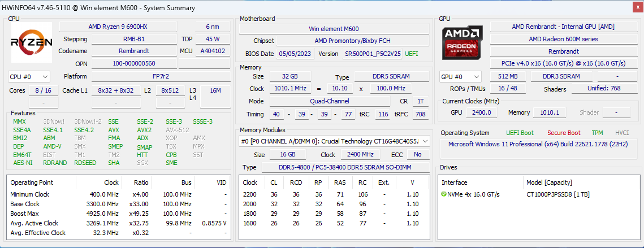Close the System Summary window
Viewport: 644px width, 248px height.
click(637, 7)
